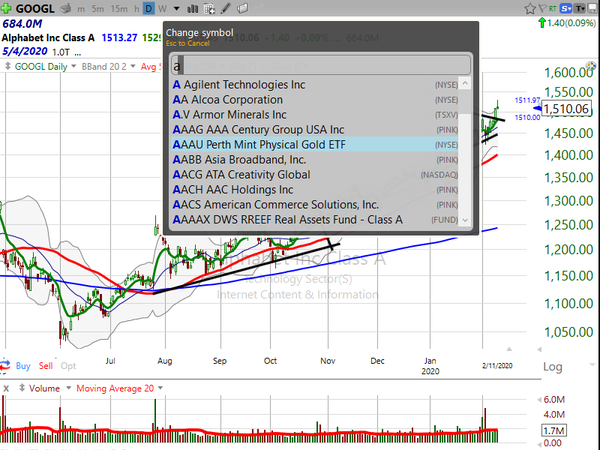Image resolution: width=600 pixels, height=450 pixels.
Task: Switch to 1-minute timeframe m
Action: tap(81, 8)
